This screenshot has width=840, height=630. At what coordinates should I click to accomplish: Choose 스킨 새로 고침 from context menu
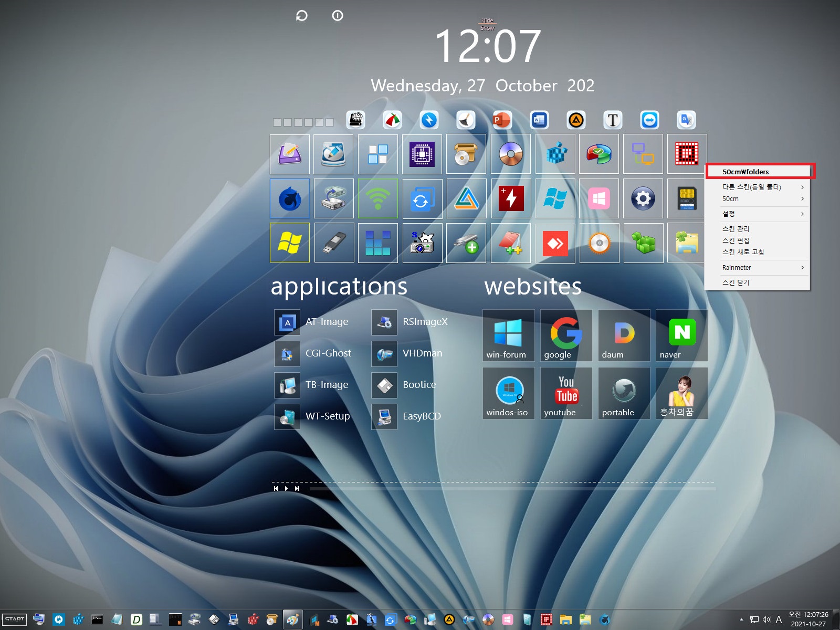758,252
